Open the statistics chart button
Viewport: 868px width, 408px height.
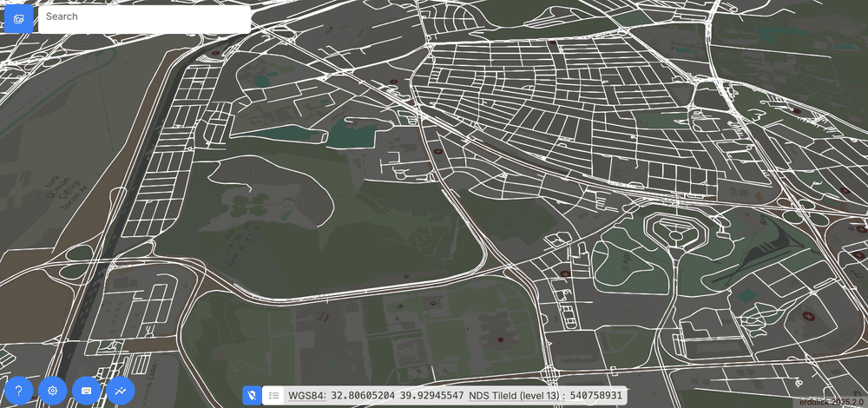[x=121, y=391]
